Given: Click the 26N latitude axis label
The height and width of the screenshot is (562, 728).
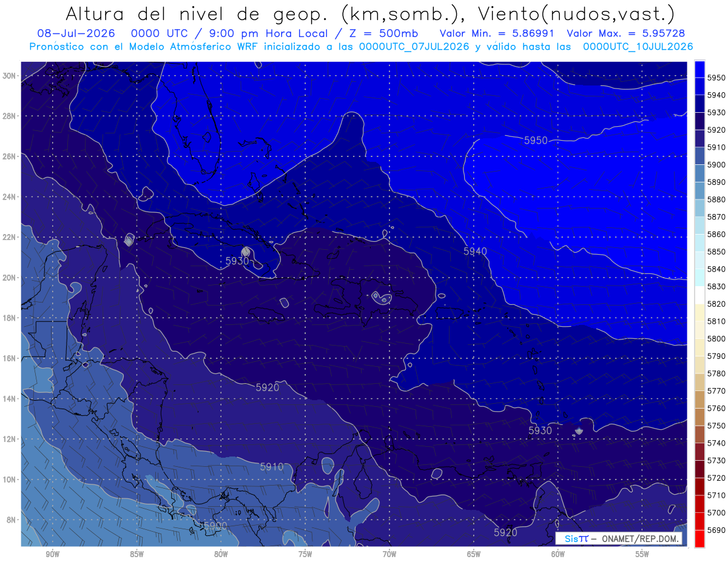Looking at the screenshot, I should 10,156.
